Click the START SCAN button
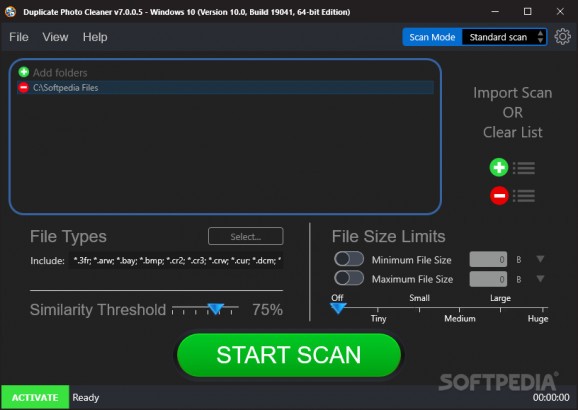Image resolution: width=578 pixels, height=410 pixels. (289, 355)
